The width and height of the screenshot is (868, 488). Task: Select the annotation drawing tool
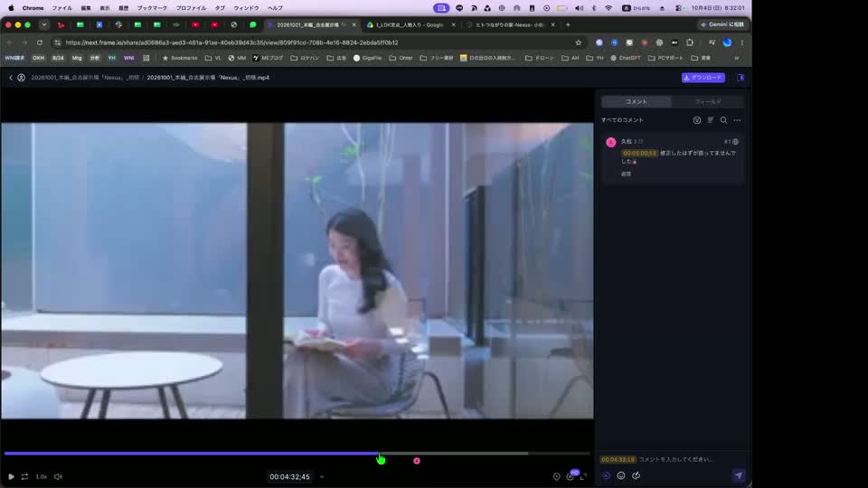click(x=636, y=475)
